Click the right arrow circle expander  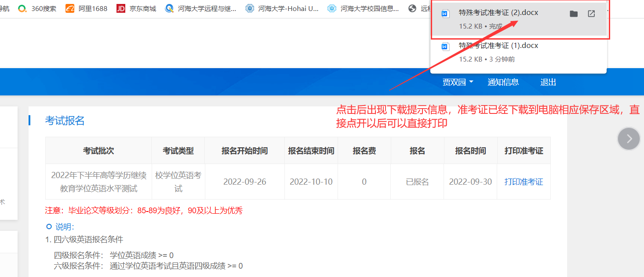pyautogui.click(x=629, y=139)
